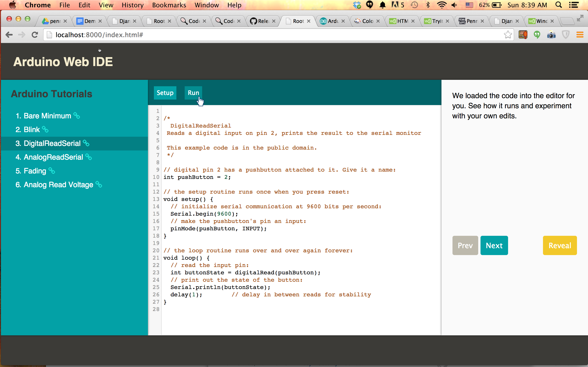
Task: Click the yellow Reveal button
Action: point(560,245)
